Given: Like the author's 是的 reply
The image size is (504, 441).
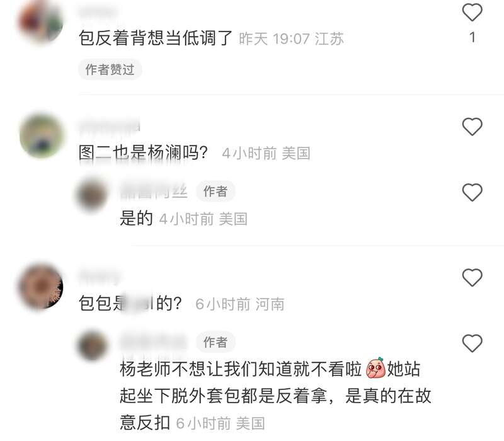Looking at the screenshot, I should 472,192.
